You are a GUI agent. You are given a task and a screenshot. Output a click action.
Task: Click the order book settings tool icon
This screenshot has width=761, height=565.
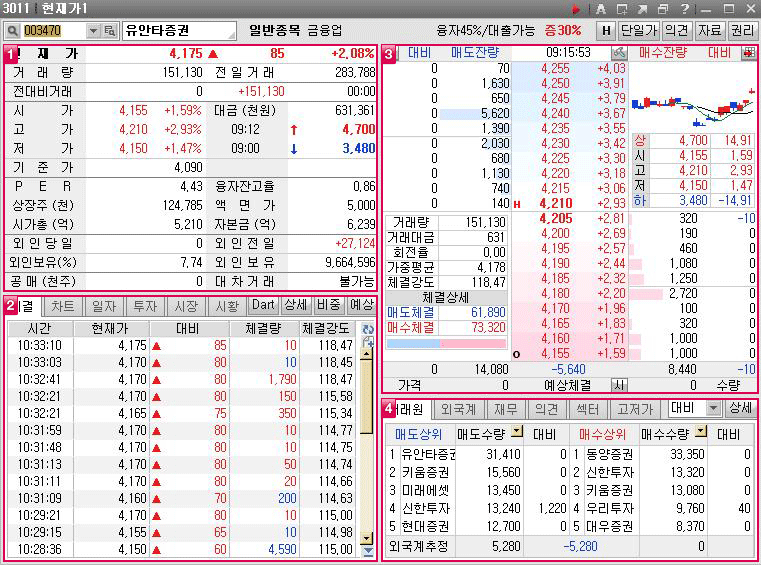[x=619, y=53]
